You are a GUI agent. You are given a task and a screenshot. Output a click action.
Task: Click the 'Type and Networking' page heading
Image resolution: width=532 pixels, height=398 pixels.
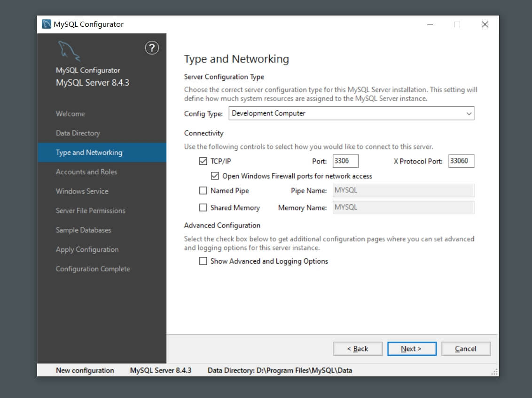coord(236,59)
